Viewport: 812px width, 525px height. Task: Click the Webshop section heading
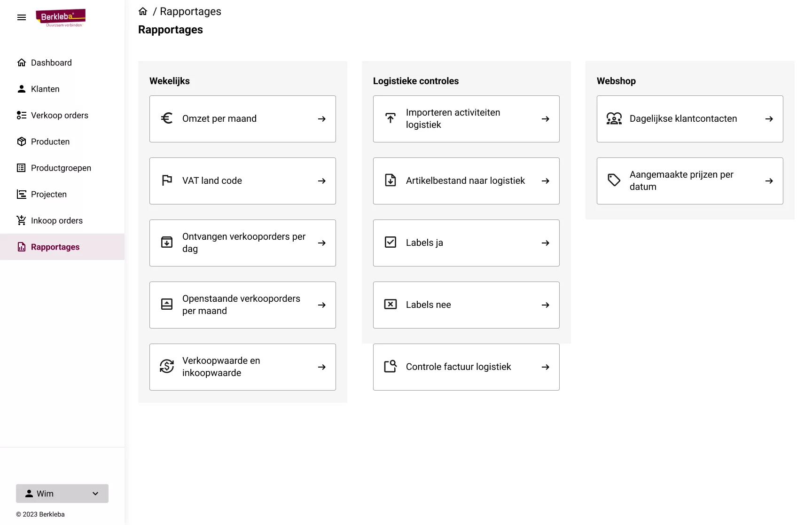click(616, 81)
